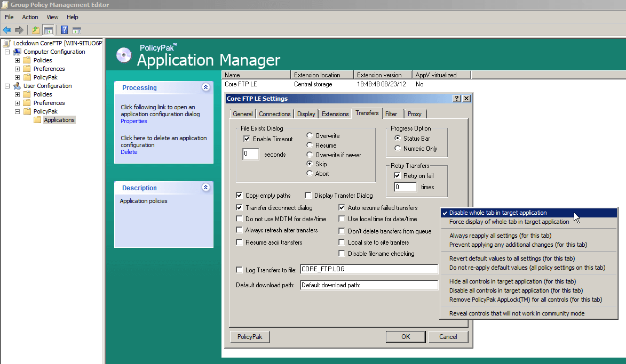Enable the Display Transfer Dialog checkbox
The height and width of the screenshot is (364, 626).
pyautogui.click(x=308, y=196)
